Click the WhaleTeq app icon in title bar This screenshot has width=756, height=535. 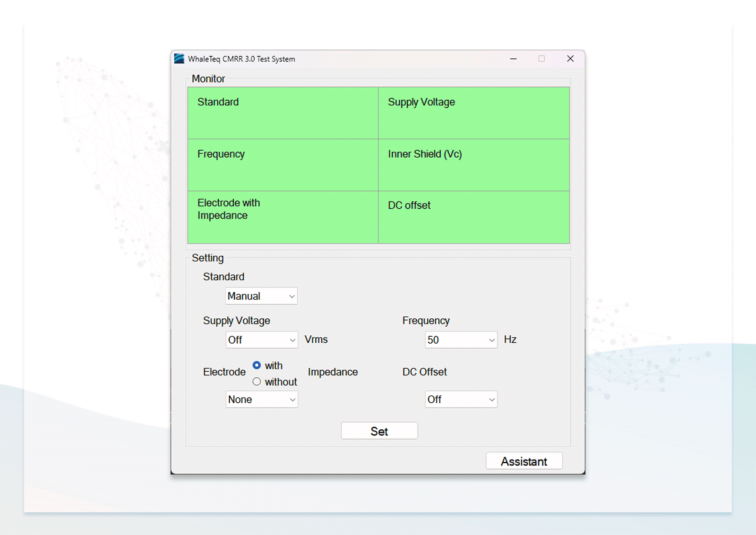point(179,59)
